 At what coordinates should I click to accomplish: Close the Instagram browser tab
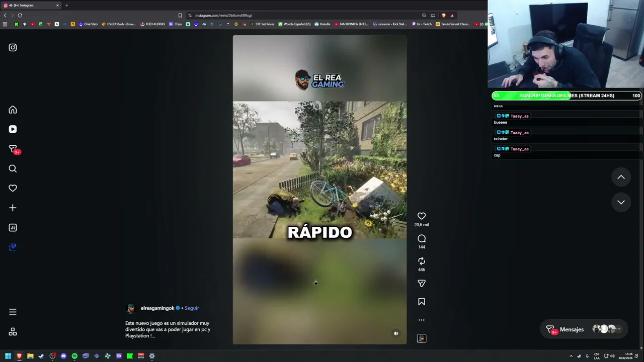coord(57,5)
